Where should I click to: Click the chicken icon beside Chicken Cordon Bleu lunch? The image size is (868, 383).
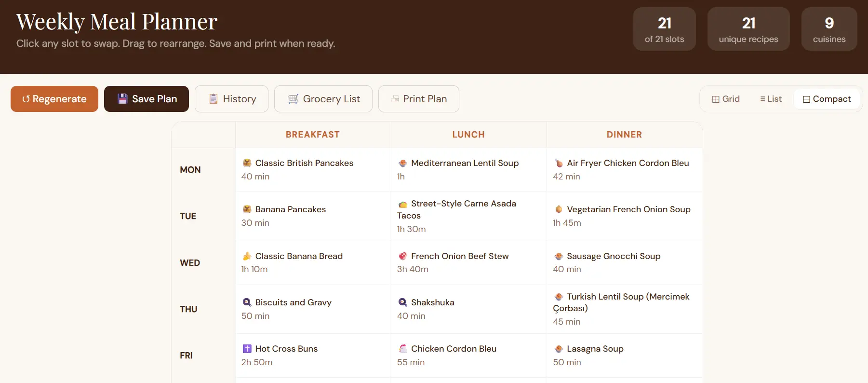[x=403, y=349]
